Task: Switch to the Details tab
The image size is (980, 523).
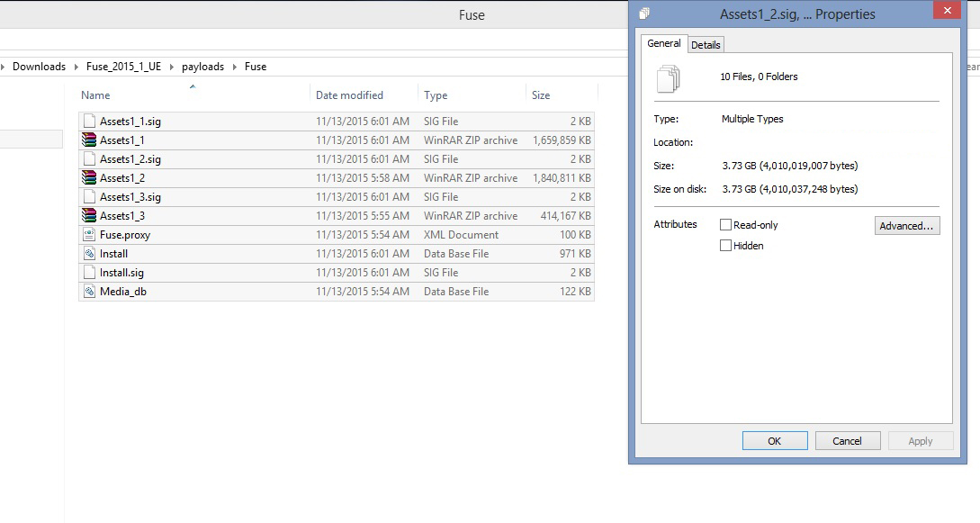Action: (x=706, y=45)
